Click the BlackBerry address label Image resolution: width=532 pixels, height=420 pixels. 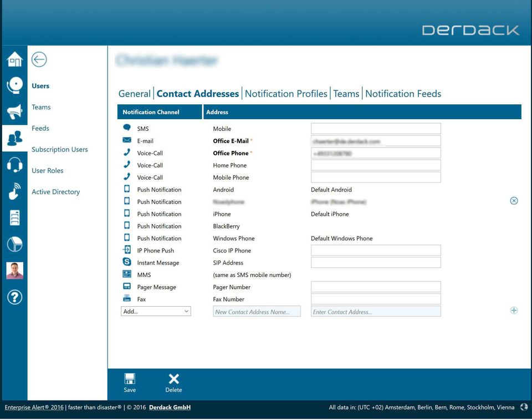pyautogui.click(x=226, y=226)
